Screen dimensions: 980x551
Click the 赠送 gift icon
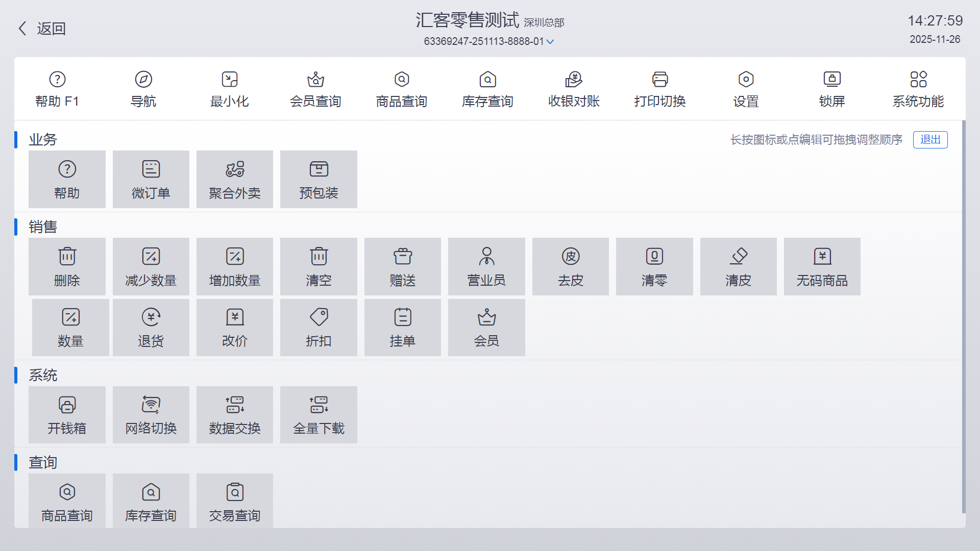pos(402,266)
